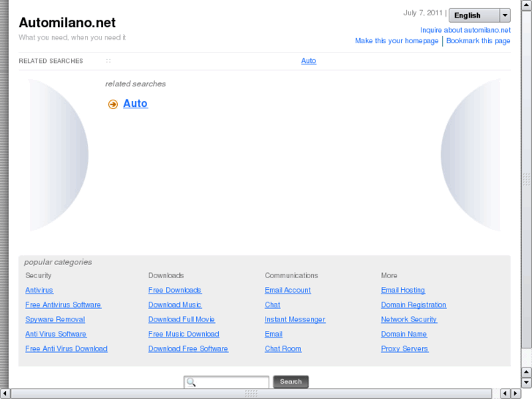Open Free Anti Virus Download link
532x399 pixels.
66,348
